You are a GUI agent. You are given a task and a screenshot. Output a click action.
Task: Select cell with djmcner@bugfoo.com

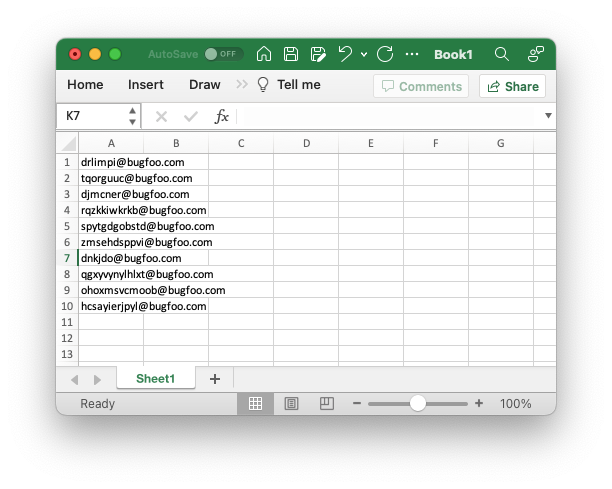pos(111,194)
